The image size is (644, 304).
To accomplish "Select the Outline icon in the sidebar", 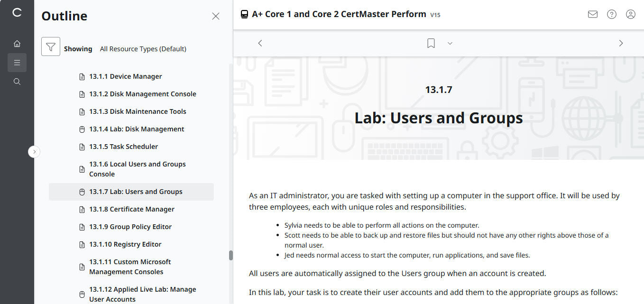I will (17, 62).
